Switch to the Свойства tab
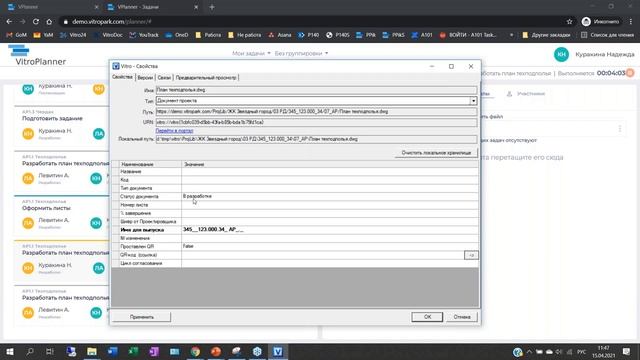 [122, 77]
